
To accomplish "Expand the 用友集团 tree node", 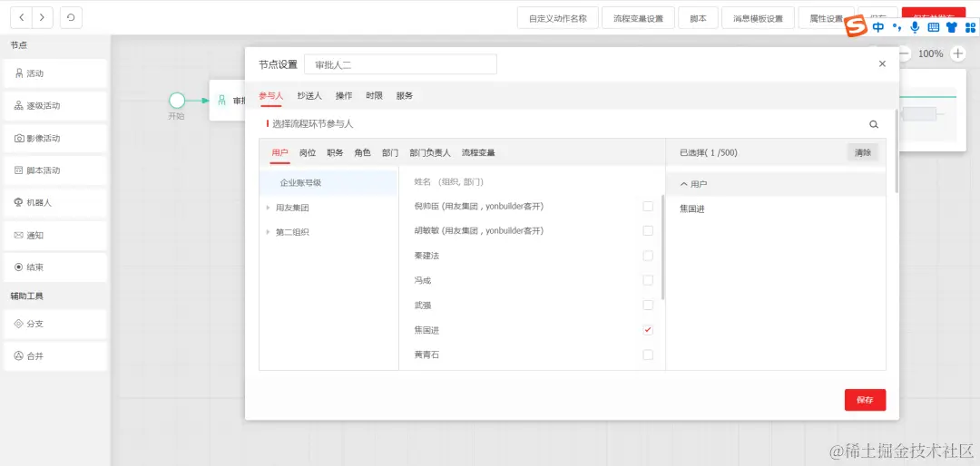I will tap(268, 208).
